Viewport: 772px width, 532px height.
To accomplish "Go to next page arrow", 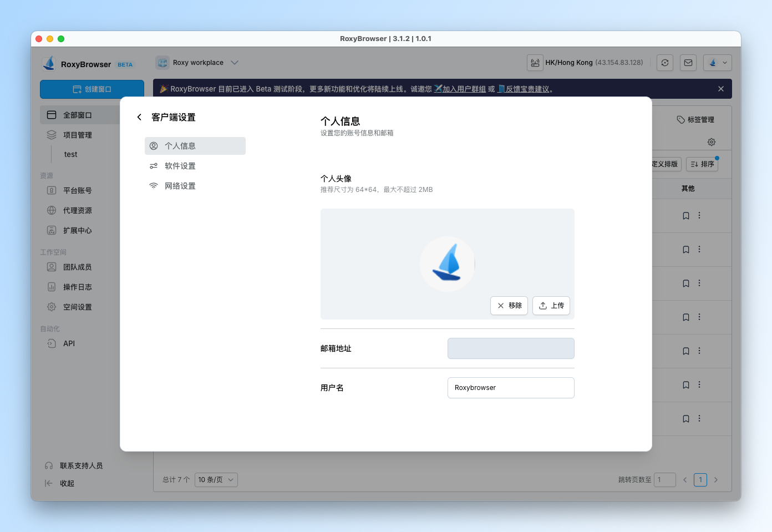I will tap(716, 480).
